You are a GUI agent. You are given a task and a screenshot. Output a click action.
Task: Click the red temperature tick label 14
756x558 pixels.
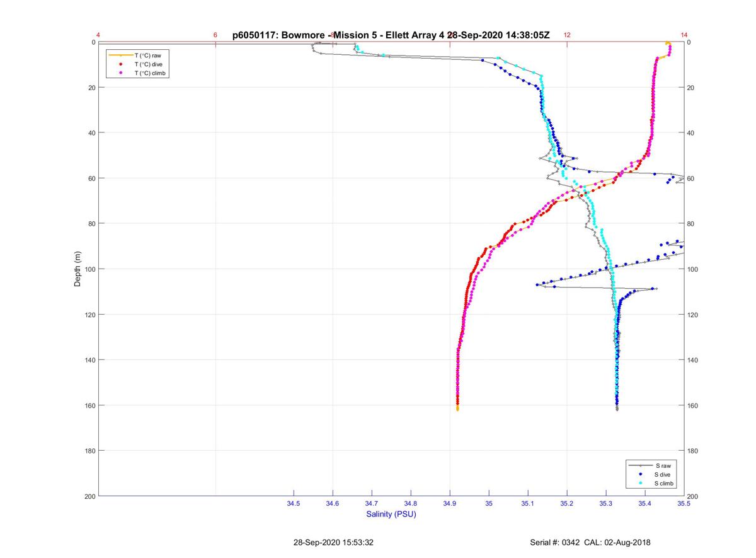point(684,35)
